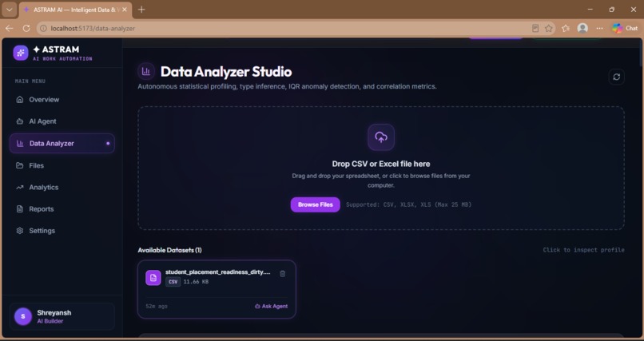Close the ASTRAM AI browser tab

tap(125, 10)
